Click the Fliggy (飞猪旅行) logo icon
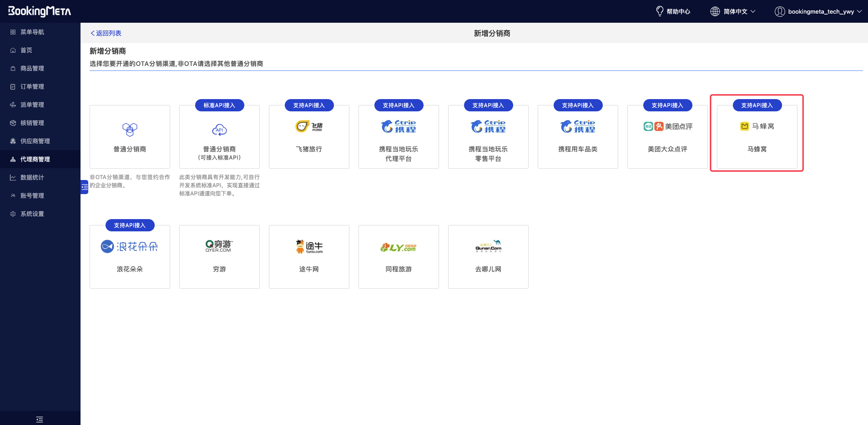868x425 pixels. [309, 126]
